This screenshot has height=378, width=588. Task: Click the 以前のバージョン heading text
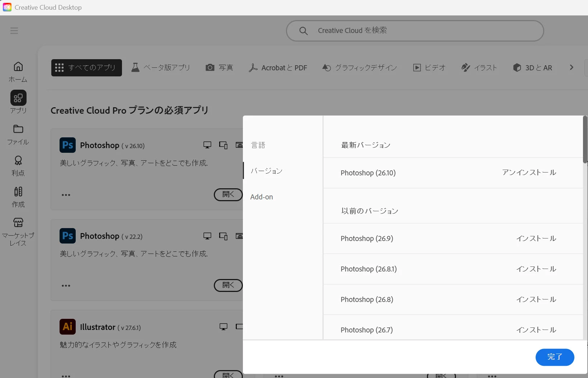pyautogui.click(x=370, y=211)
